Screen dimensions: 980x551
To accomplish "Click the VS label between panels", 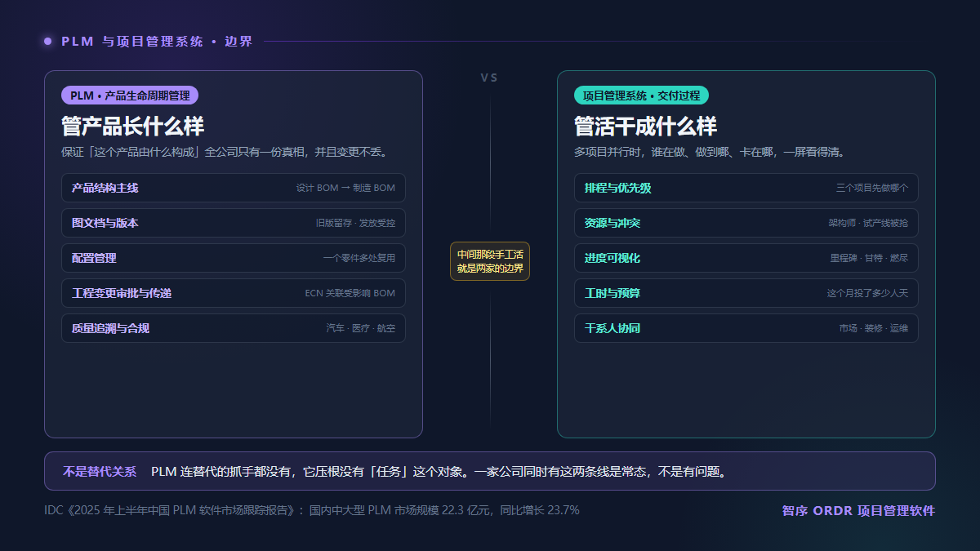I will [x=489, y=78].
